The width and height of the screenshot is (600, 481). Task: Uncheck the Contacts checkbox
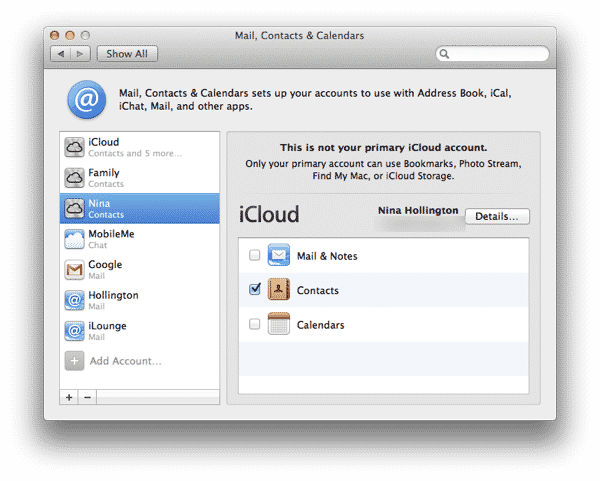[x=254, y=289]
